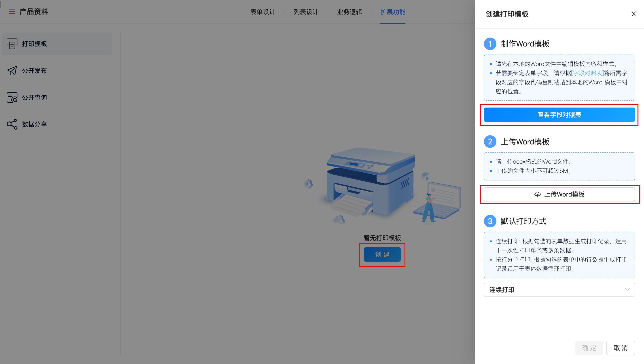Click the cloud upload icon on 上传Word模板
644x364 pixels.
point(537,194)
